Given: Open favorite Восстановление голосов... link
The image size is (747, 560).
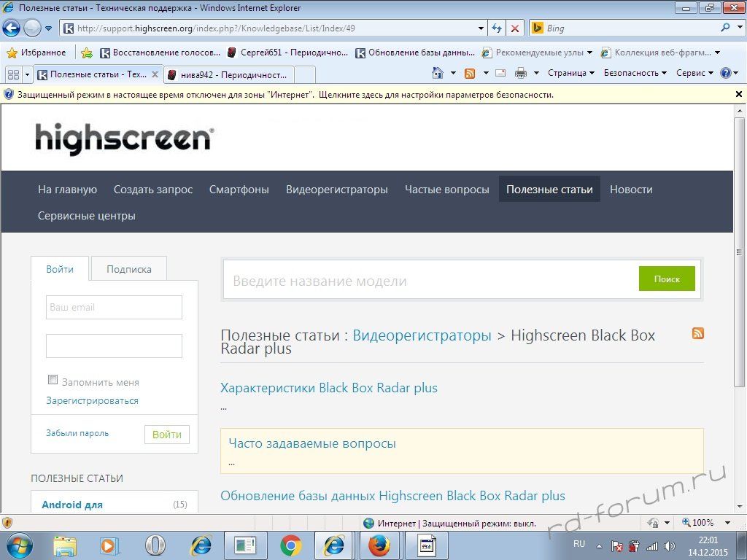Looking at the screenshot, I should pyautogui.click(x=160, y=52).
